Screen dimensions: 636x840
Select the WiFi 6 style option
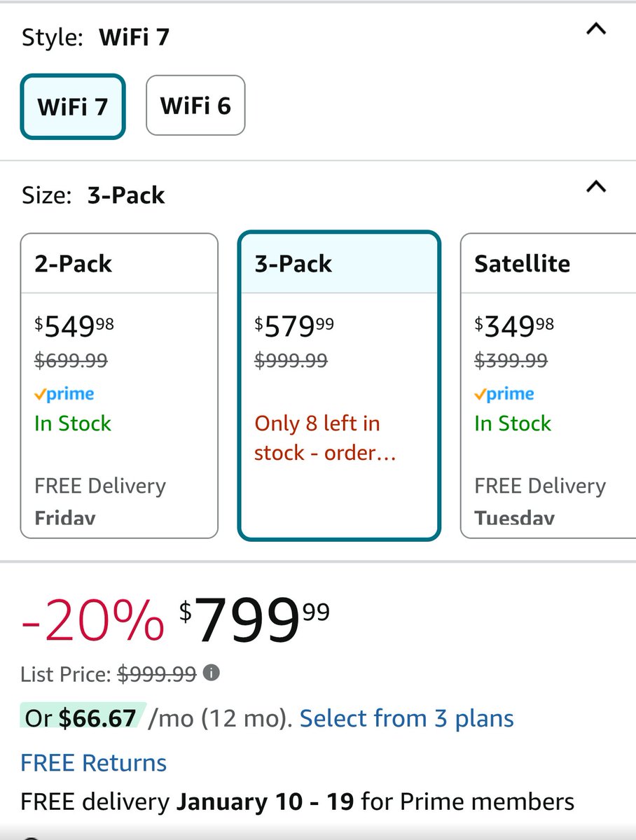click(195, 106)
